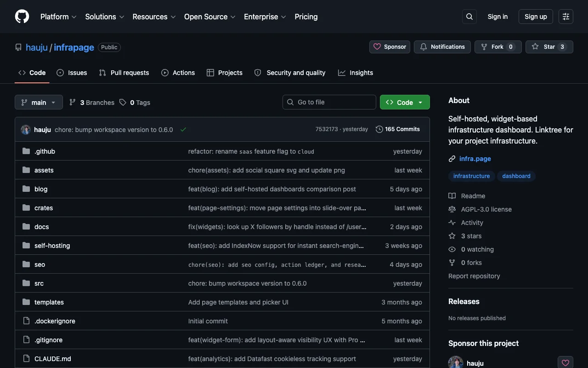Click the crates folder icon

point(26,208)
